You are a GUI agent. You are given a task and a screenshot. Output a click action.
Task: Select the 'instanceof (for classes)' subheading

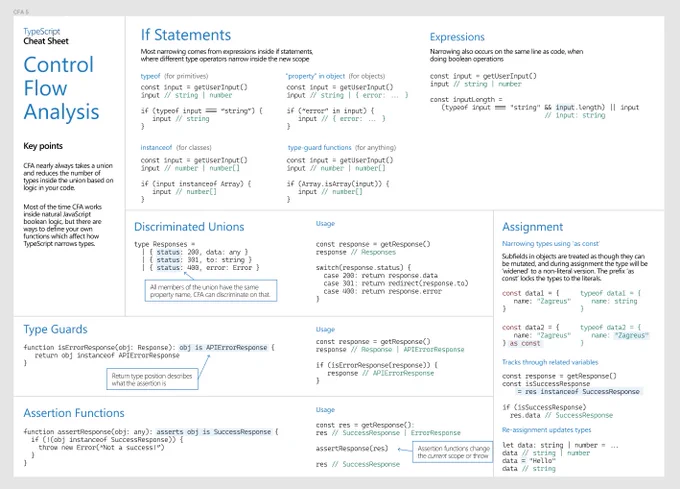(176, 147)
